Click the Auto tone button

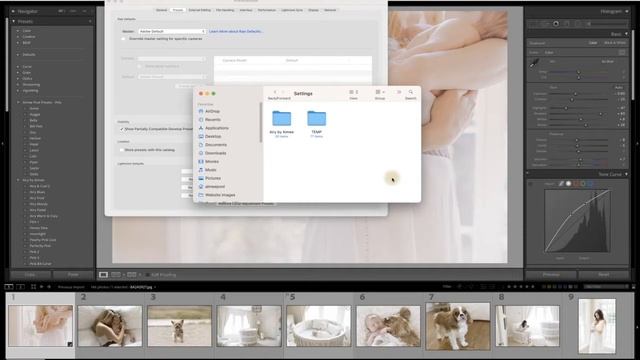[x=619, y=87]
